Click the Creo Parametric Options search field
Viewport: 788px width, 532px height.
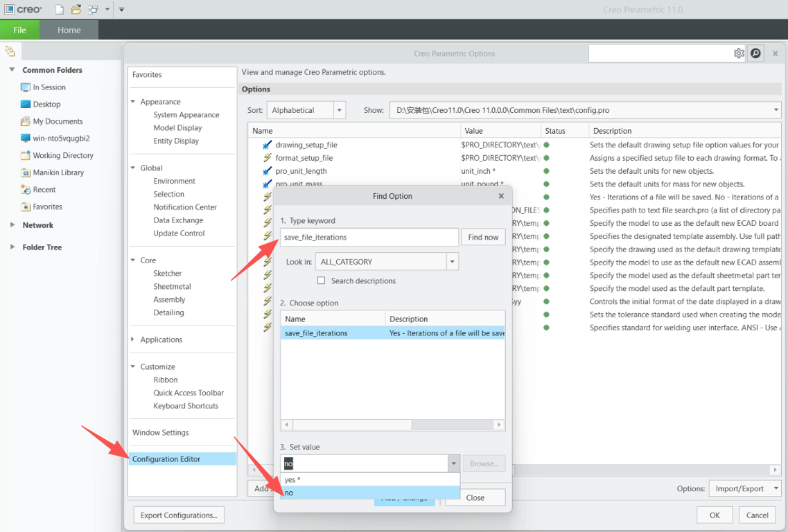(x=660, y=53)
